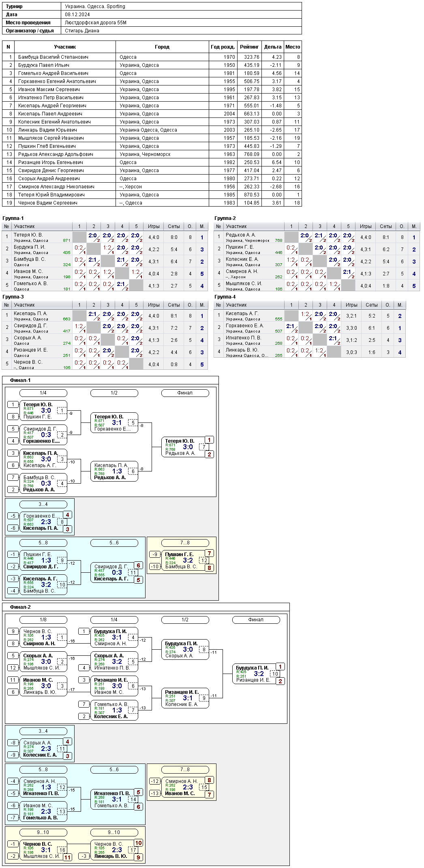Open the Финал-1 bracket header

click(20, 380)
